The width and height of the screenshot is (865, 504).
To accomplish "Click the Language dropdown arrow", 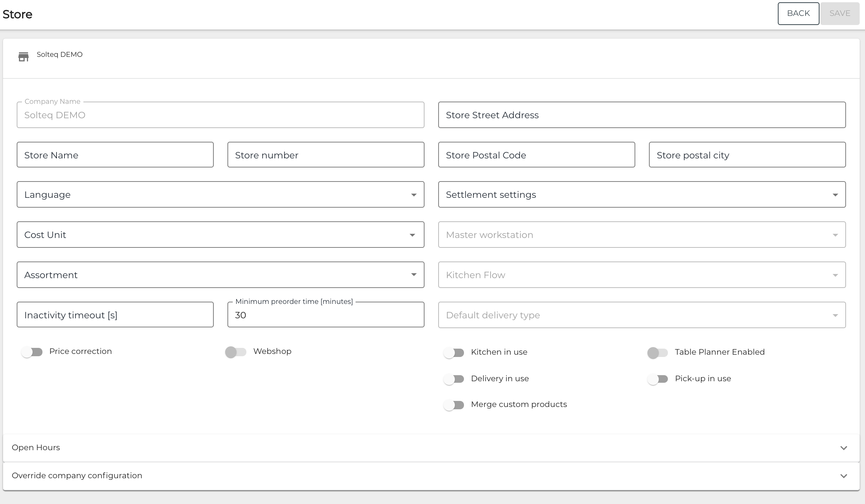I will click(x=414, y=195).
